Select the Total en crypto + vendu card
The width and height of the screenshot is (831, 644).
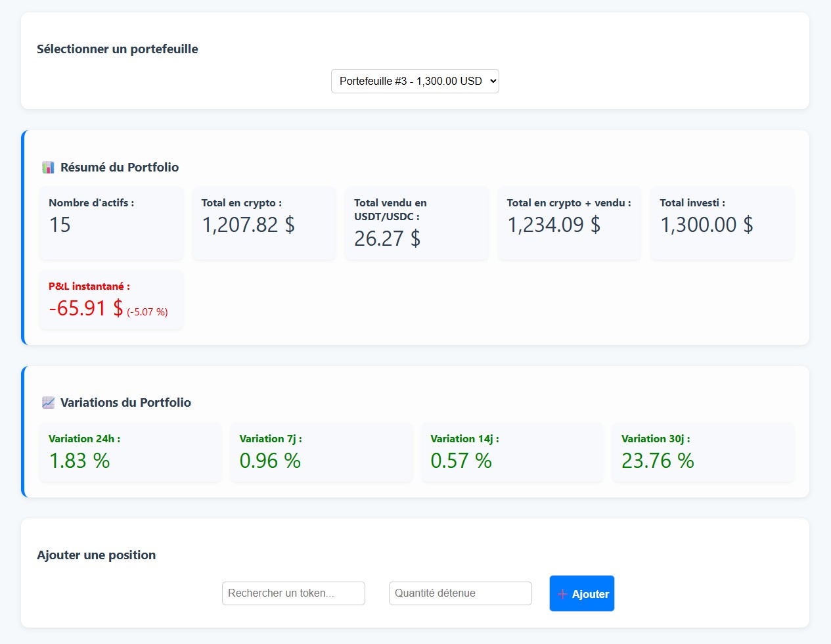click(x=569, y=223)
